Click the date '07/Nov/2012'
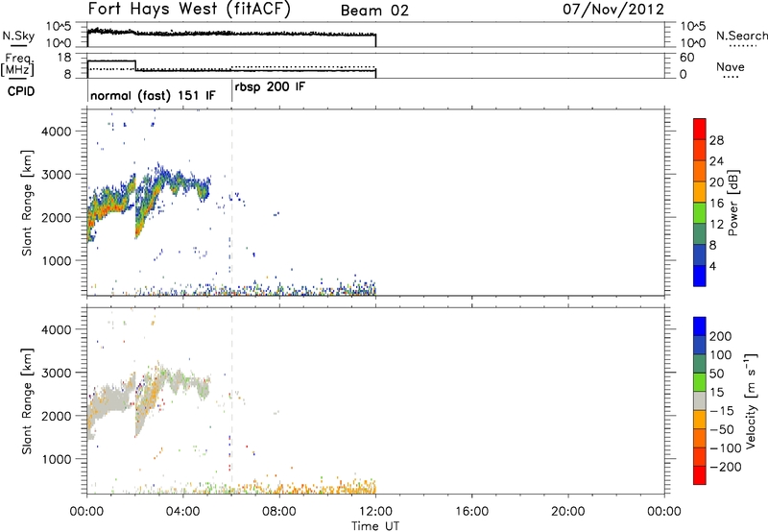This screenshot has width=768, height=532. pos(613,10)
